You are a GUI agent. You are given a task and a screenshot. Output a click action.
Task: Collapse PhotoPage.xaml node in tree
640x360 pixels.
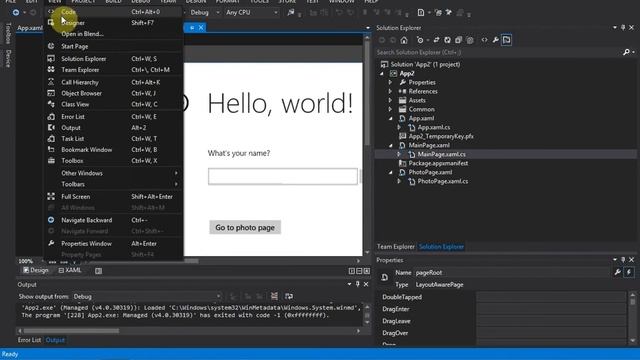click(391, 172)
